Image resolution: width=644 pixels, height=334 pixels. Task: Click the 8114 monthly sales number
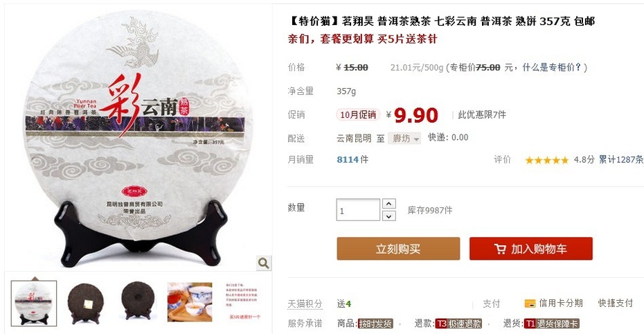(x=348, y=159)
